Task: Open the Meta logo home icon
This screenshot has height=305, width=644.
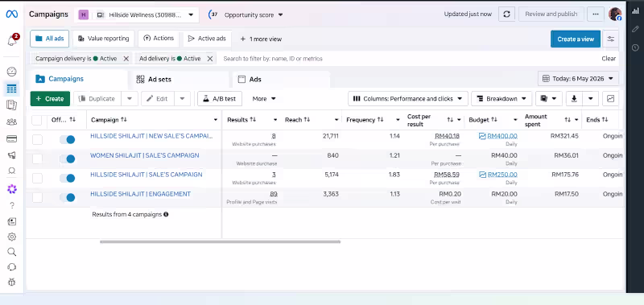Action: [11, 14]
